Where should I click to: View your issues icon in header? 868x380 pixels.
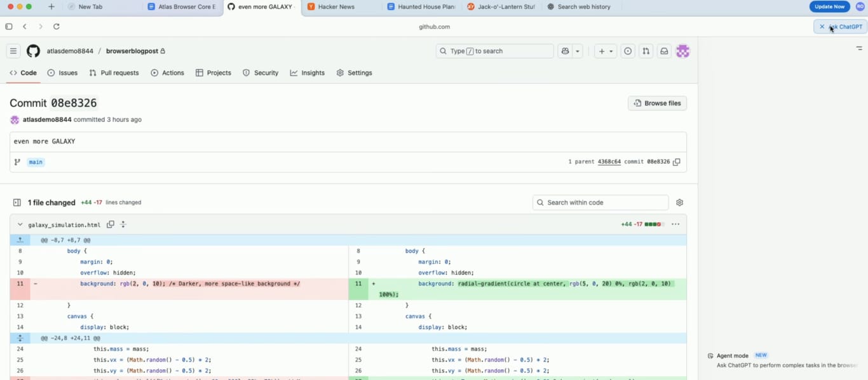click(x=628, y=51)
